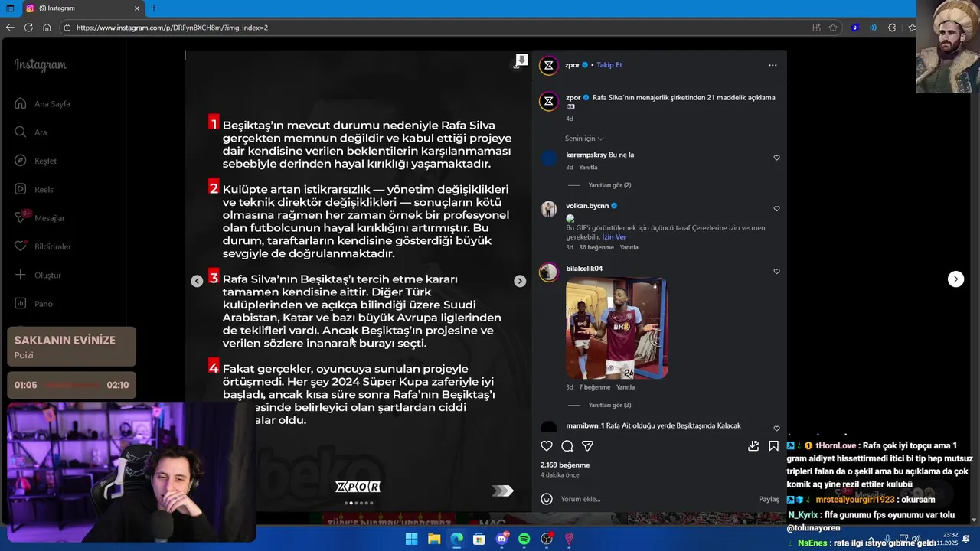
Task: Go back in the browser
Action: 10,28
